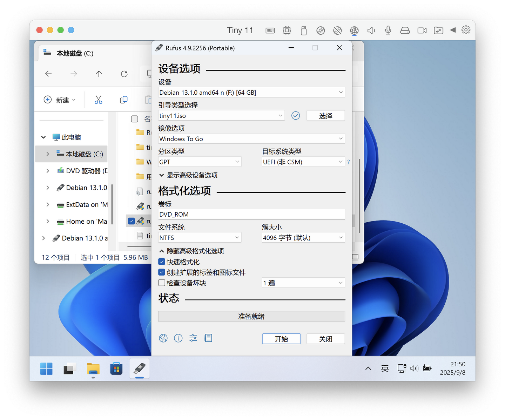Open the VM keyboard icon in title bar
Viewport: 505px width, 420px height.
(270, 31)
